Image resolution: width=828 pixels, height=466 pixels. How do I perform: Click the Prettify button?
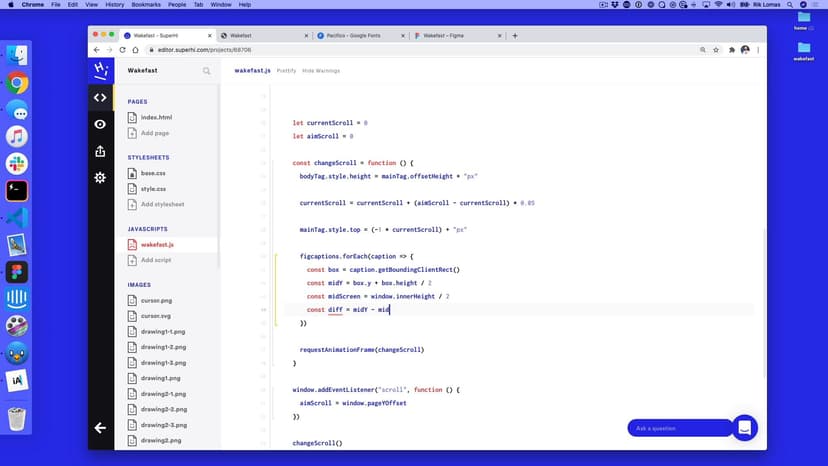pyautogui.click(x=286, y=71)
